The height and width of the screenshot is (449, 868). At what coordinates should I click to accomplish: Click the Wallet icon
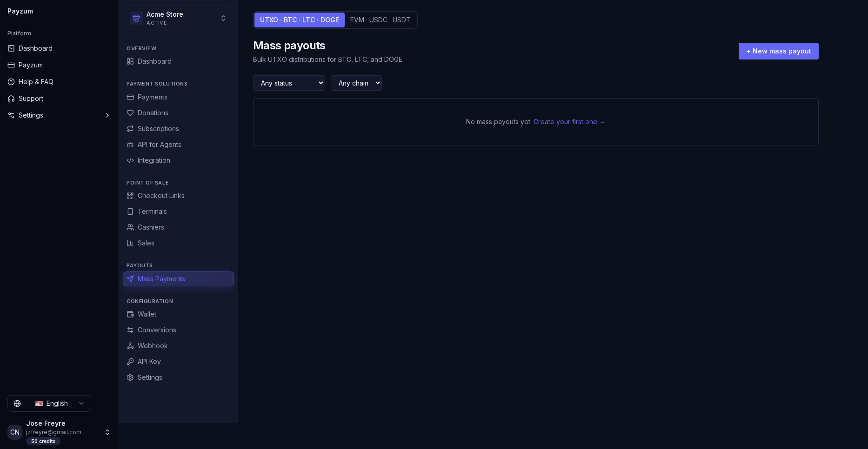pos(130,314)
